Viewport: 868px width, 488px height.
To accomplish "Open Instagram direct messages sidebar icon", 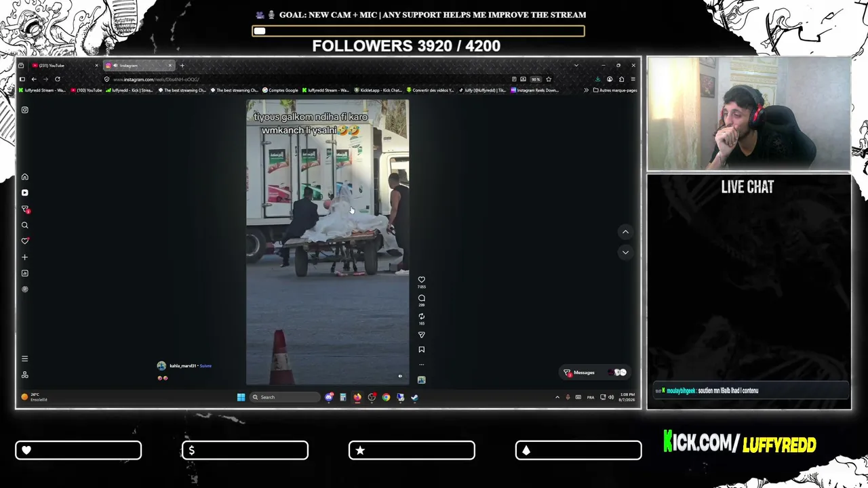I will [x=25, y=209].
